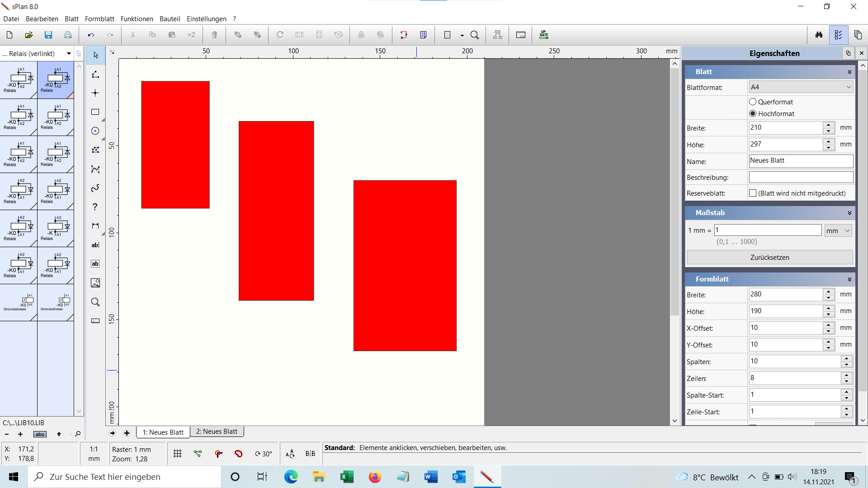868x488 pixels.
Task: Click the 30° rotation angle icon
Action: (264, 454)
